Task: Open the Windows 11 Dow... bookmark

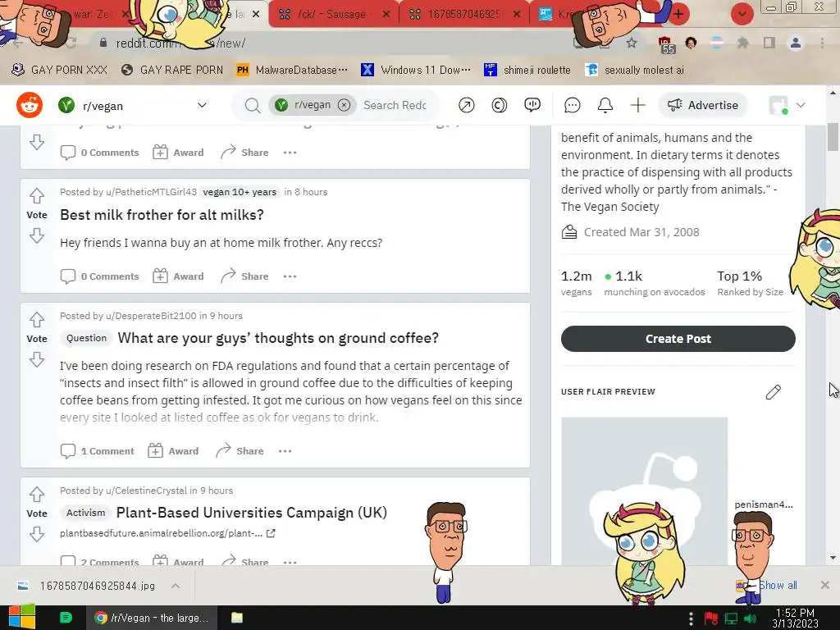Action: (416, 70)
